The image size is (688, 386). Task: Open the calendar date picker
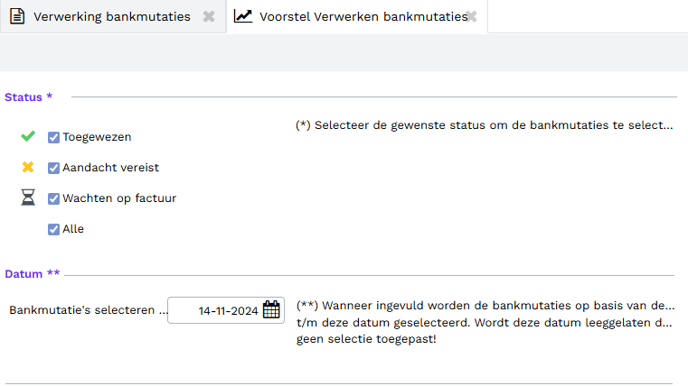tap(271, 310)
